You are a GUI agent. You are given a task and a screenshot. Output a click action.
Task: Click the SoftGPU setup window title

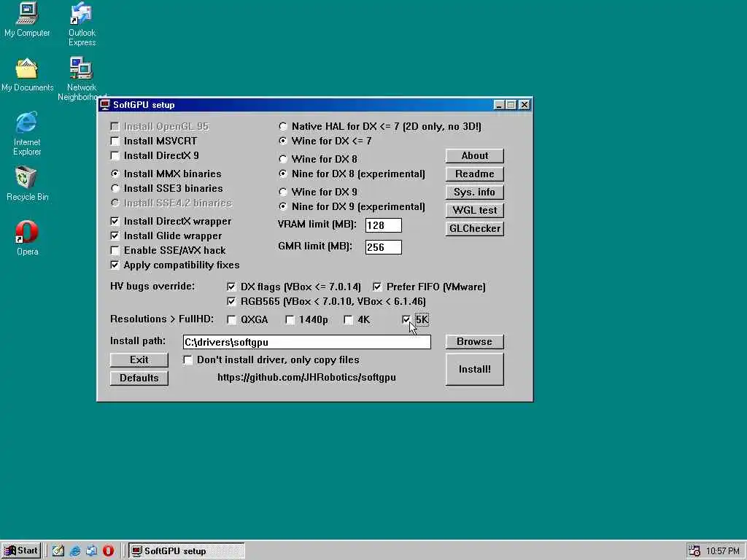tap(144, 105)
